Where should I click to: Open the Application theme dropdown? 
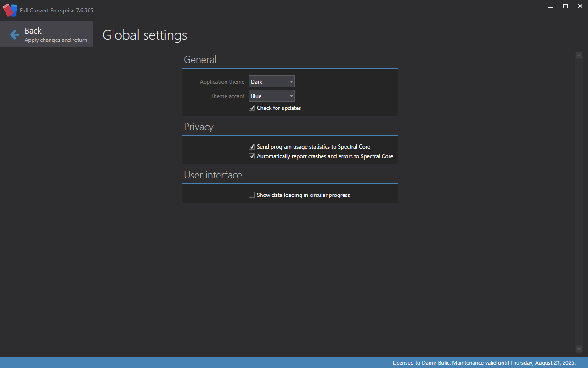pos(272,82)
